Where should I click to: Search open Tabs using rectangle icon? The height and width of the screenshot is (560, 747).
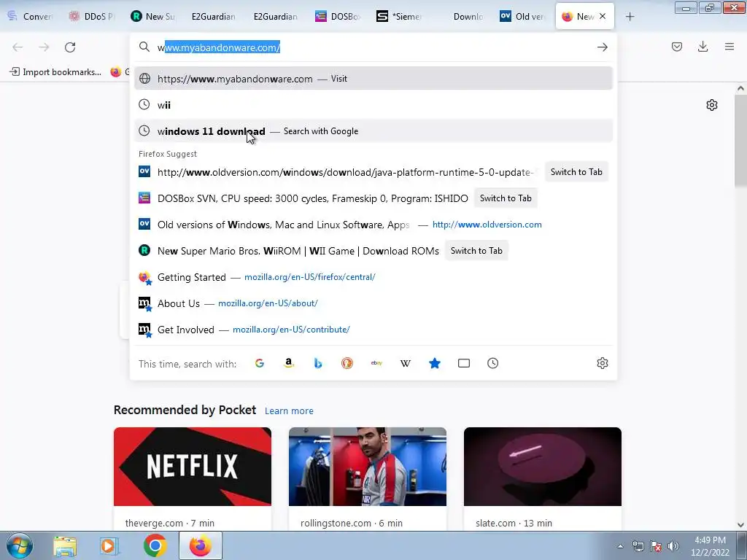tap(464, 363)
